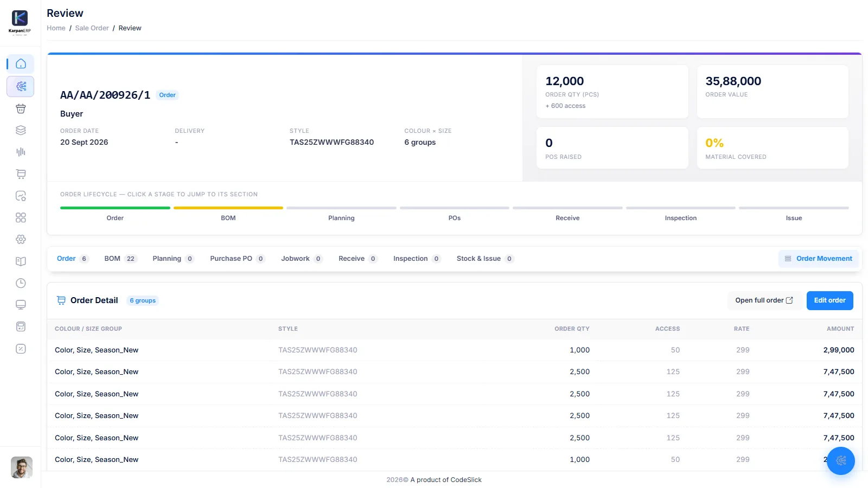
Task: Open the open-book sidebar icon
Action: pos(21,261)
